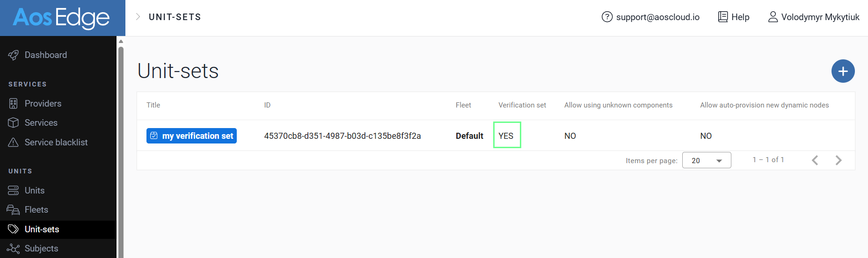Image resolution: width=868 pixels, height=258 pixels.
Task: Click the AosEdge logo
Action: coord(61,18)
